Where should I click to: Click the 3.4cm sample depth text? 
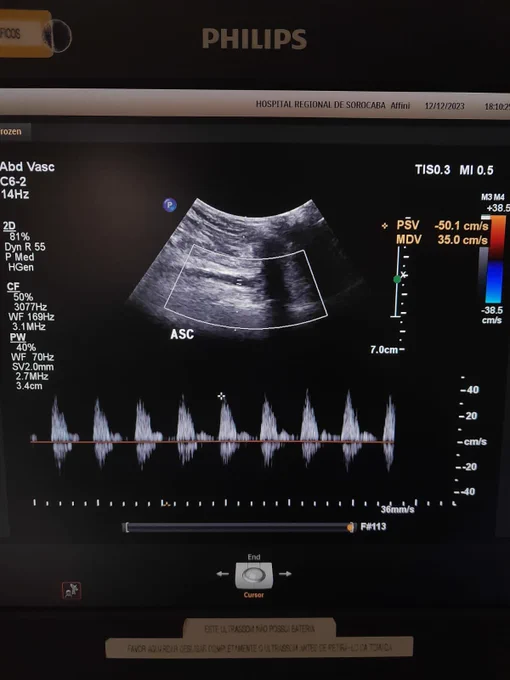tap(29, 386)
